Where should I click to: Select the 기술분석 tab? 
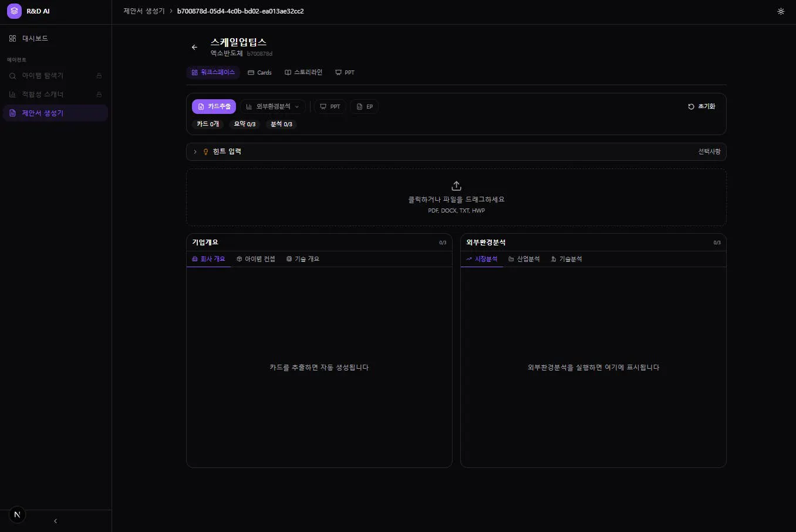tap(566, 259)
